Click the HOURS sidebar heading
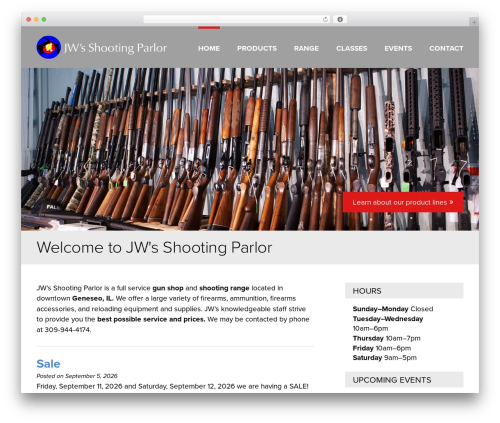This screenshot has height=423, width=500. point(404,291)
